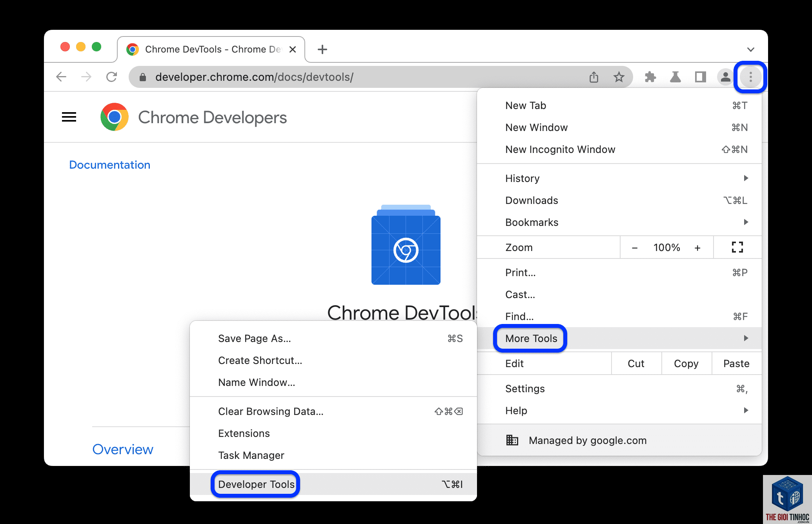The height and width of the screenshot is (524, 812).
Task: Decrease zoom with minus button
Action: coord(635,248)
